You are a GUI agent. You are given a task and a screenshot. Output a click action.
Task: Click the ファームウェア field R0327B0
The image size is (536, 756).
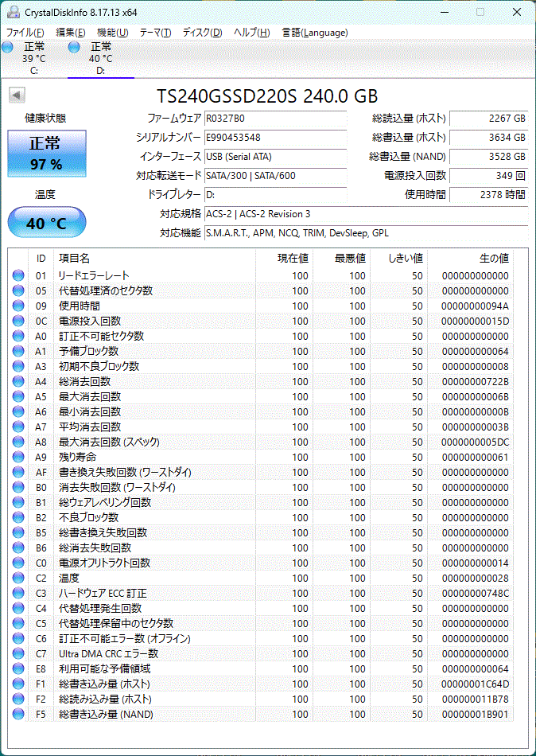pos(275,118)
